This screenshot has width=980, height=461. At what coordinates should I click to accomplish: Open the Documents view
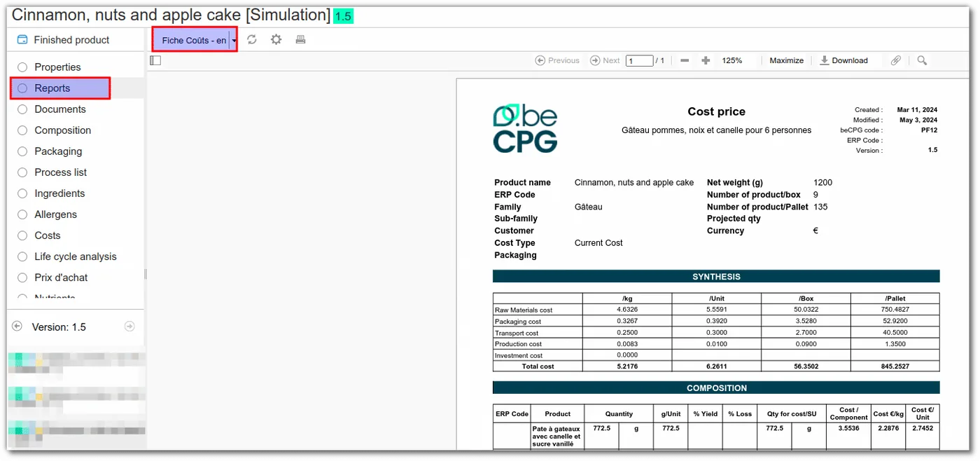60,109
